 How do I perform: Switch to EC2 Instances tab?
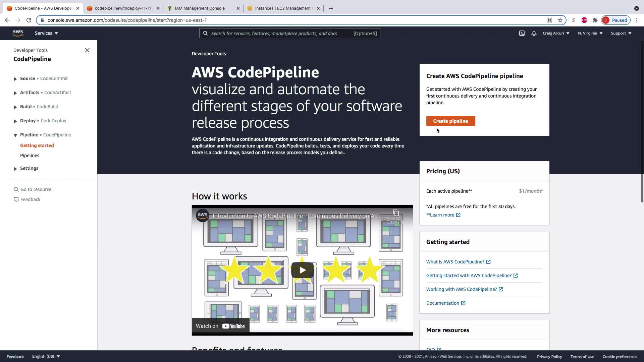282,8
